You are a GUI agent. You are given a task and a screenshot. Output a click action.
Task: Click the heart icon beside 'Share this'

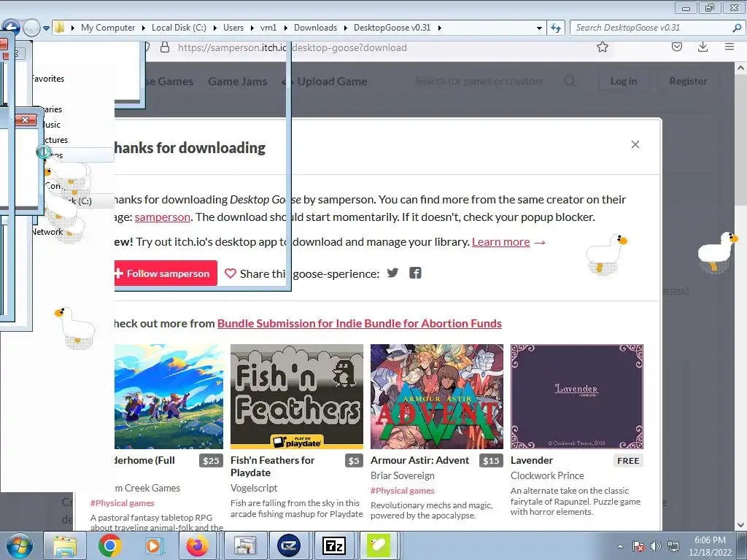[x=231, y=273]
